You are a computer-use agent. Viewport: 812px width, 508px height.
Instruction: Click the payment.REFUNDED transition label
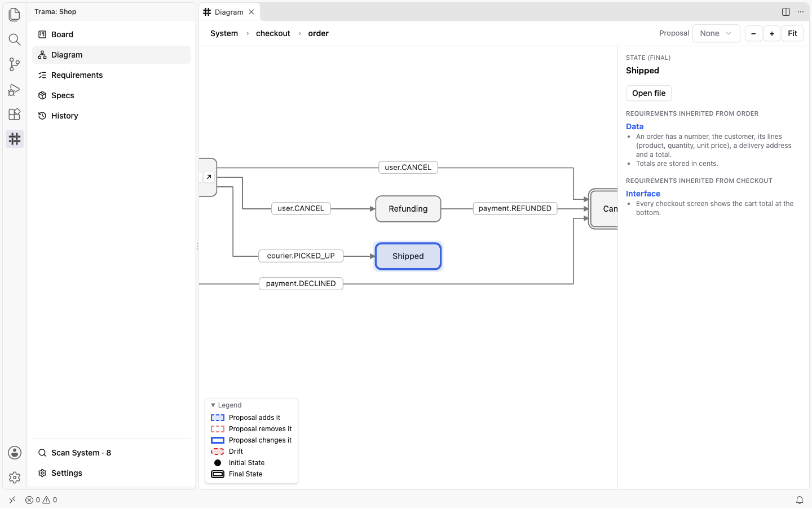[515, 208]
